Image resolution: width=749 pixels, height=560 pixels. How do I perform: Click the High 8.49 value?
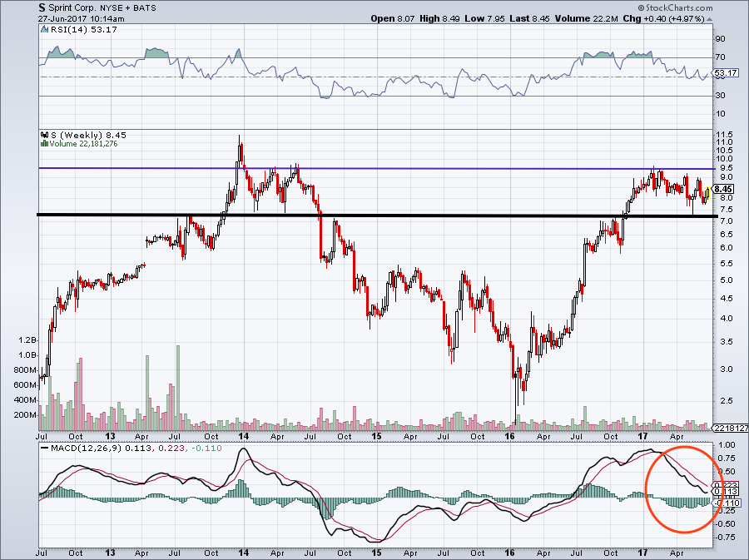[x=440, y=19]
